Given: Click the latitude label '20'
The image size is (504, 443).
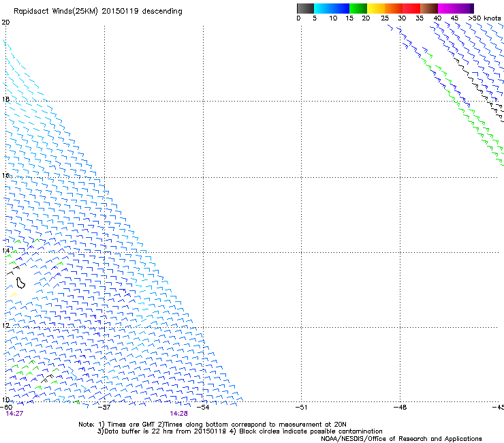Looking at the screenshot, I should point(5,22).
